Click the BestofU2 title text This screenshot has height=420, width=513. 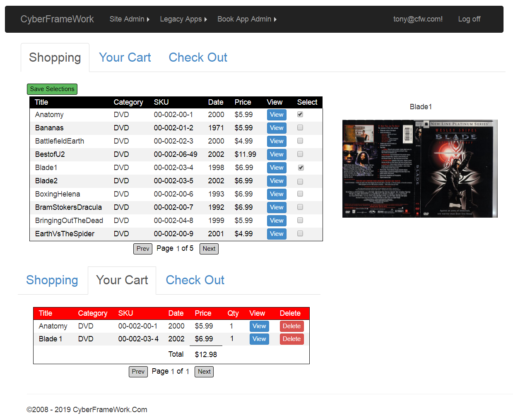50,154
